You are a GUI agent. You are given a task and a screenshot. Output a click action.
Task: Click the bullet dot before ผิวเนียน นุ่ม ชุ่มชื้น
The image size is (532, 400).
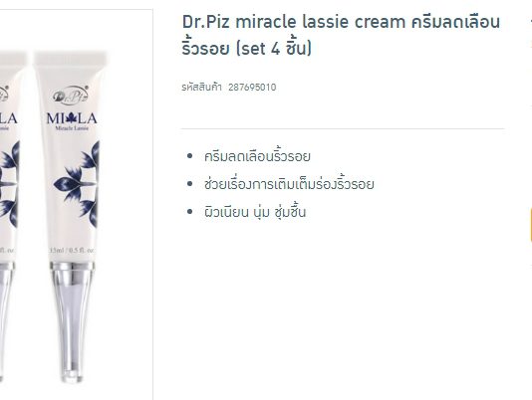coord(189,212)
